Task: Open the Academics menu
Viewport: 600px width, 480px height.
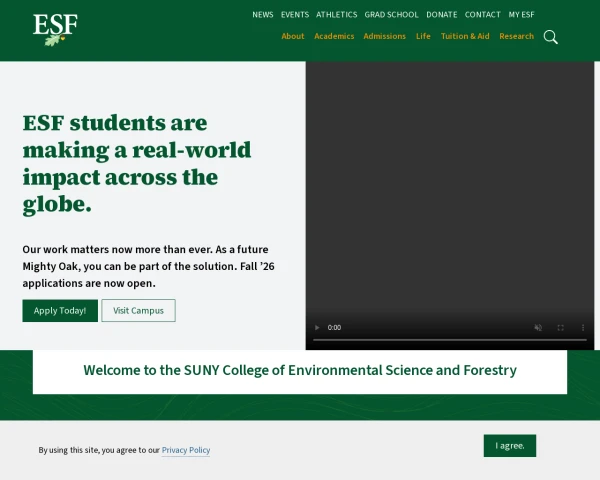Action: click(334, 36)
